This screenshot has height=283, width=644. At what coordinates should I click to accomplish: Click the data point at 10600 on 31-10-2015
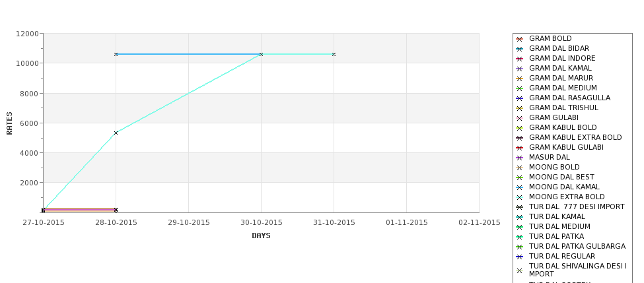(334, 54)
